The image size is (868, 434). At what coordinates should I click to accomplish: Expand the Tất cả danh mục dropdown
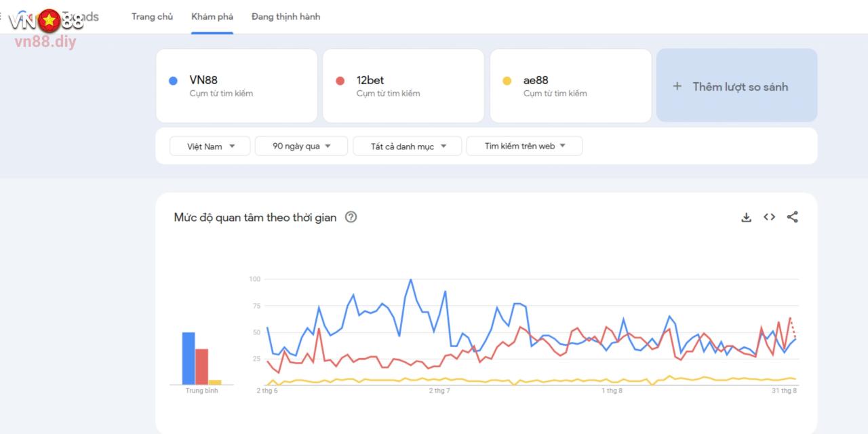[408, 146]
